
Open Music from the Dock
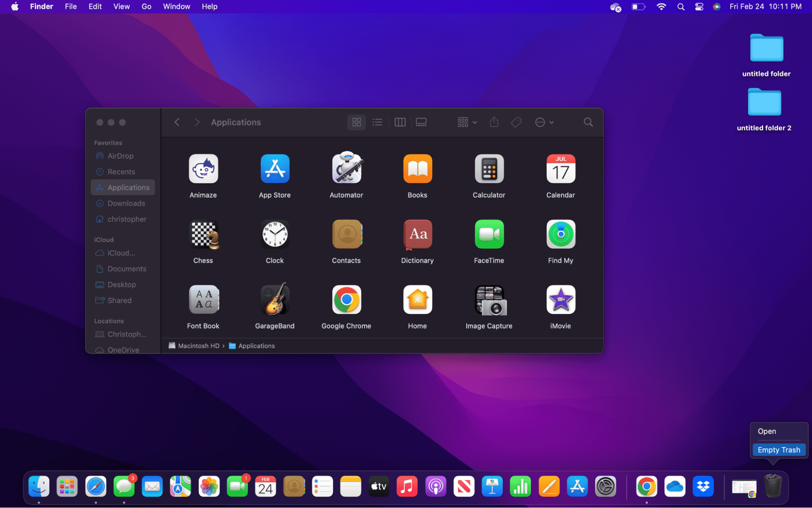pos(407,486)
